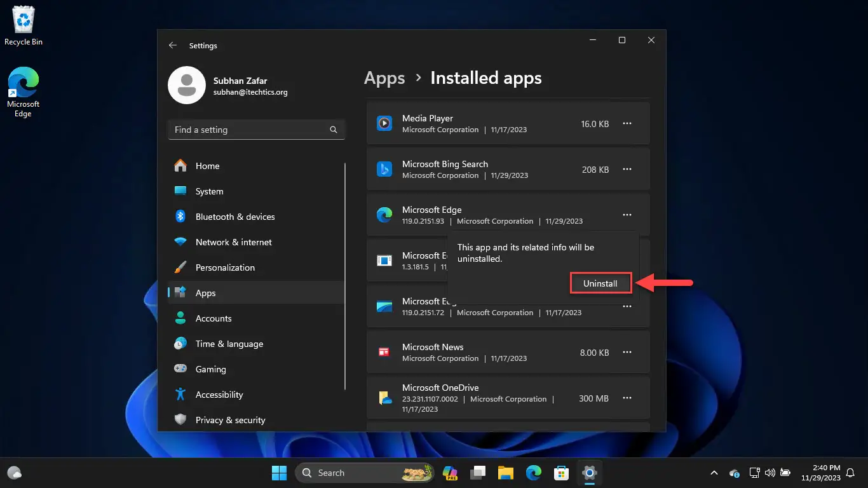Open the weather widget on taskbar
The width and height of the screenshot is (868, 488).
tap(14, 473)
